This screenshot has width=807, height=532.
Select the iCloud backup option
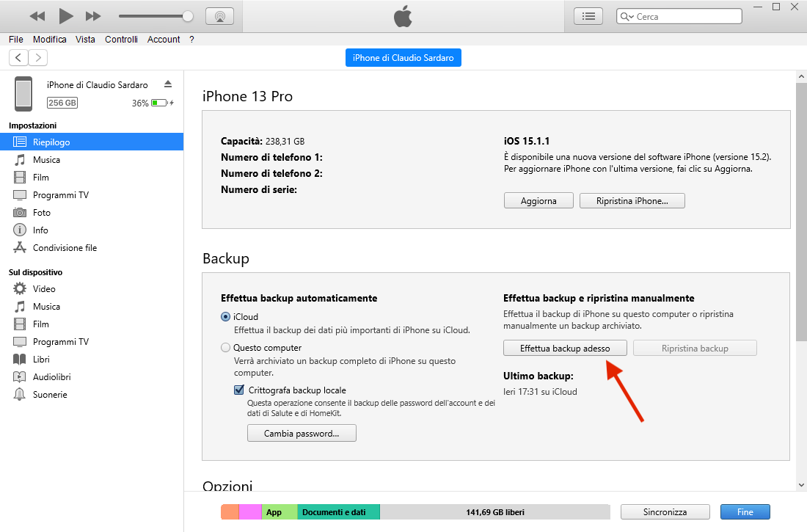pos(226,317)
